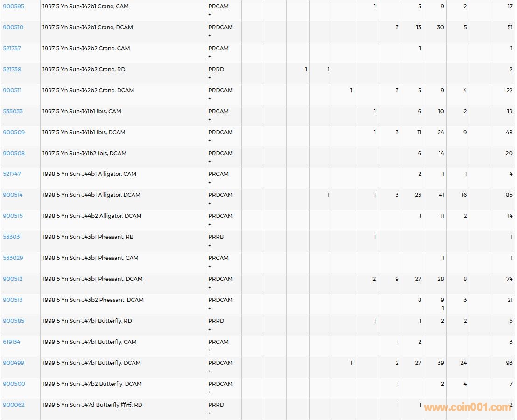Open coin ID link 900514
Viewport: 517px width, 420px height.
tap(13, 195)
